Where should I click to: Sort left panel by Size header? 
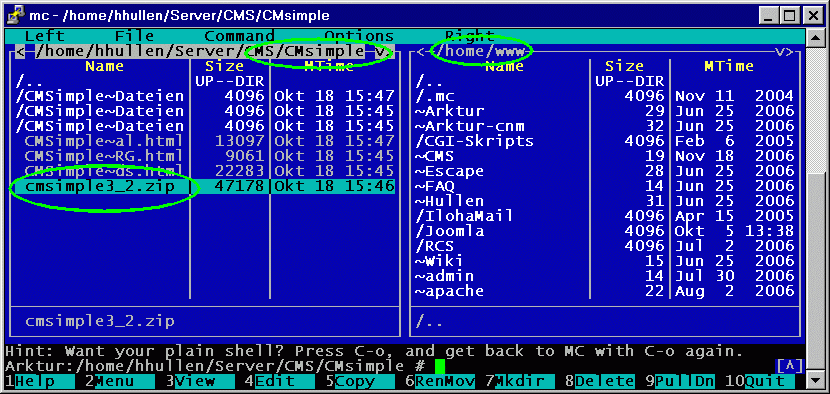224,66
